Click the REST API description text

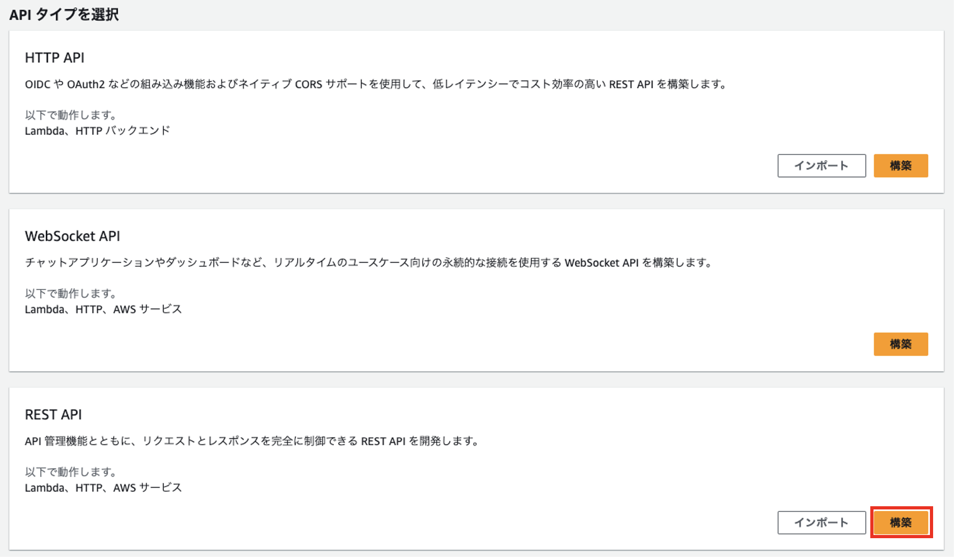click(x=252, y=440)
